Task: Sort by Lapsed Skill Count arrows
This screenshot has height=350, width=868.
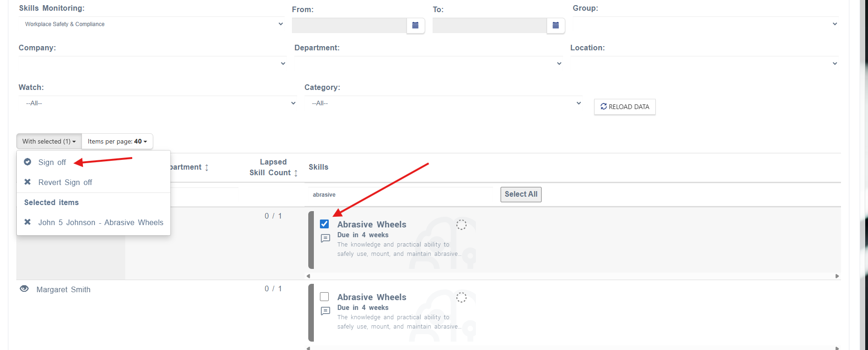Action: [x=296, y=173]
